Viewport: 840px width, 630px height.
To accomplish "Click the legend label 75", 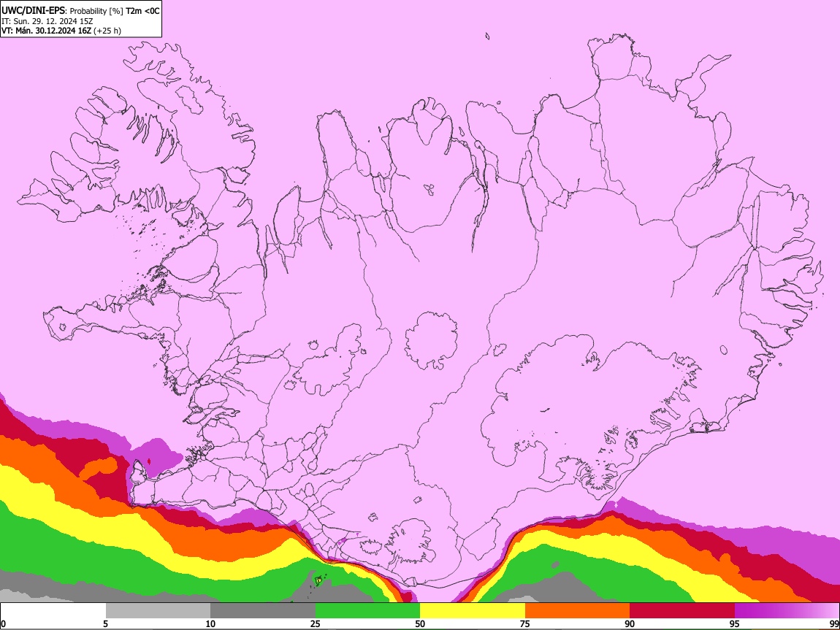I will (525, 624).
